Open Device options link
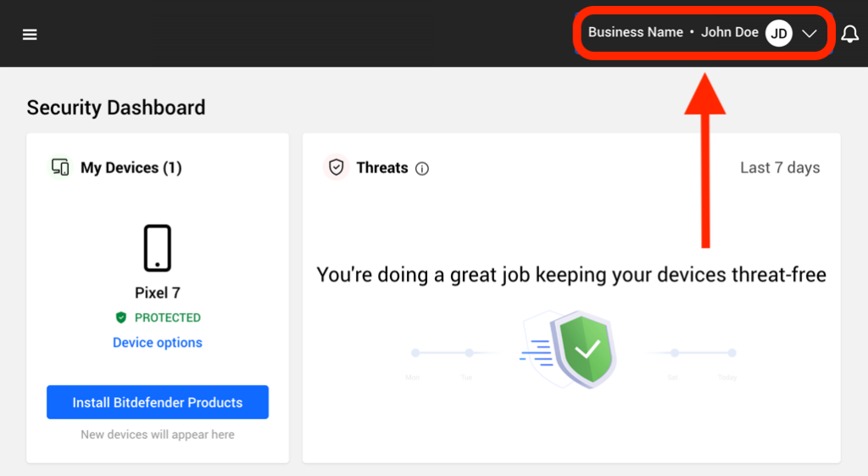The width and height of the screenshot is (868, 476). (157, 343)
